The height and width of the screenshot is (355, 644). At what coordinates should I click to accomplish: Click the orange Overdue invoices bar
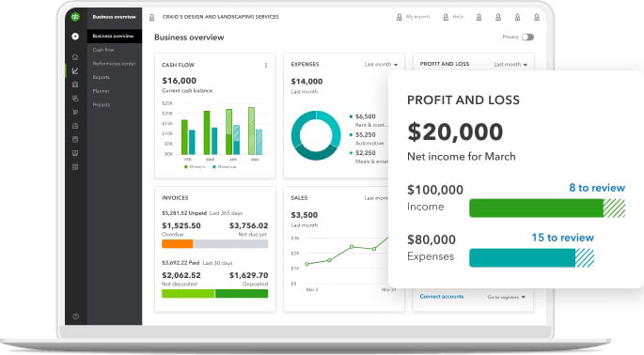coord(178,244)
